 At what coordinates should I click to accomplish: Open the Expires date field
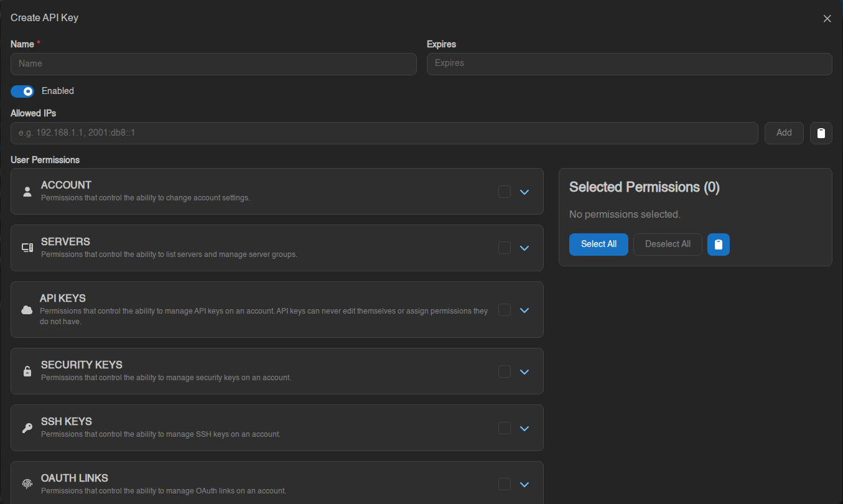pyautogui.click(x=629, y=64)
